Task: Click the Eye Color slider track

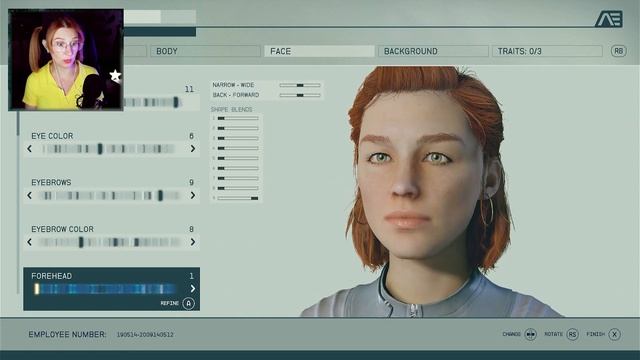Action: 109,149
